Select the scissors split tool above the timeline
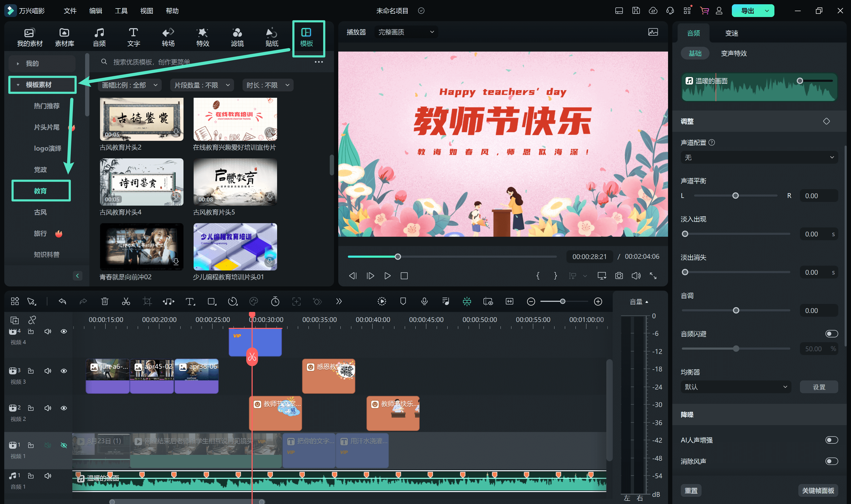 coord(126,301)
